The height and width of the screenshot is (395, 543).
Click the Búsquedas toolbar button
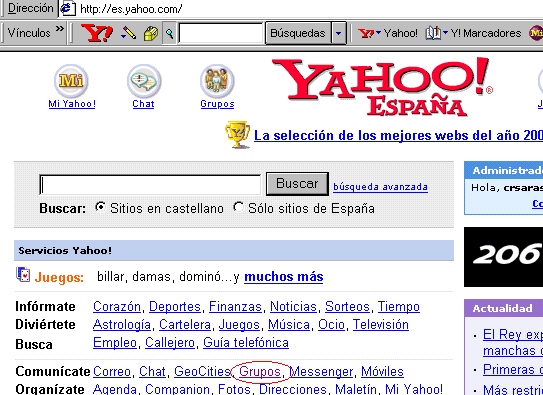pyautogui.click(x=298, y=33)
